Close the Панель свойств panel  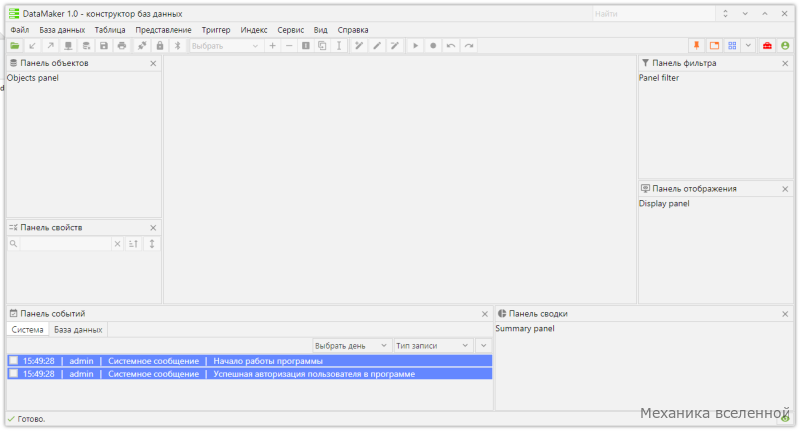(x=153, y=227)
